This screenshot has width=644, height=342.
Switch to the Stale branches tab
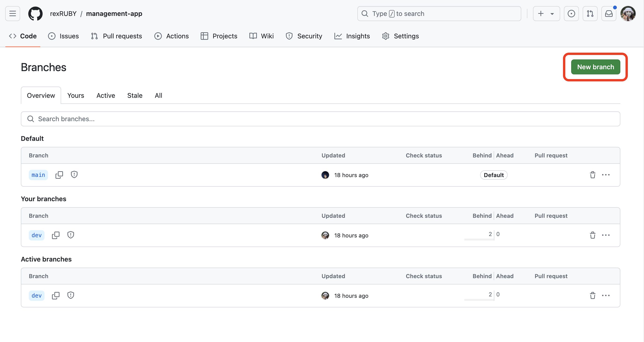(135, 95)
